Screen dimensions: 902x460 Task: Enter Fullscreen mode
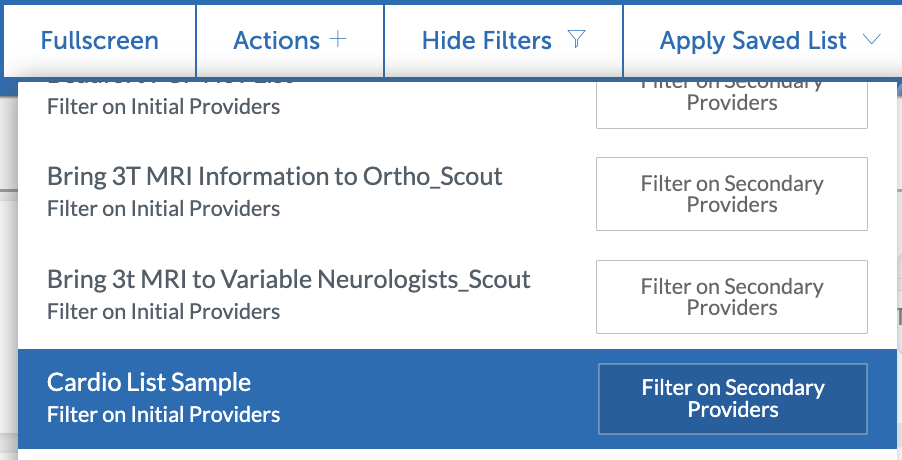99,41
